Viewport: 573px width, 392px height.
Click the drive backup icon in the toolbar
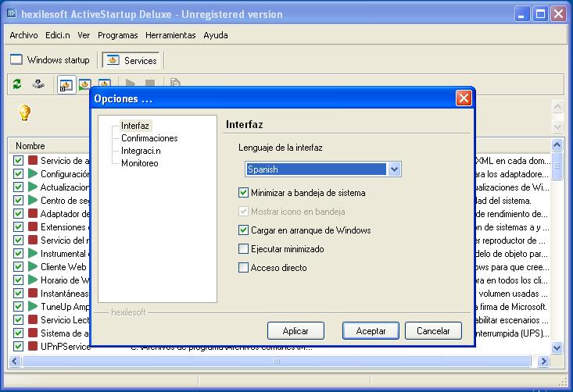click(x=38, y=84)
